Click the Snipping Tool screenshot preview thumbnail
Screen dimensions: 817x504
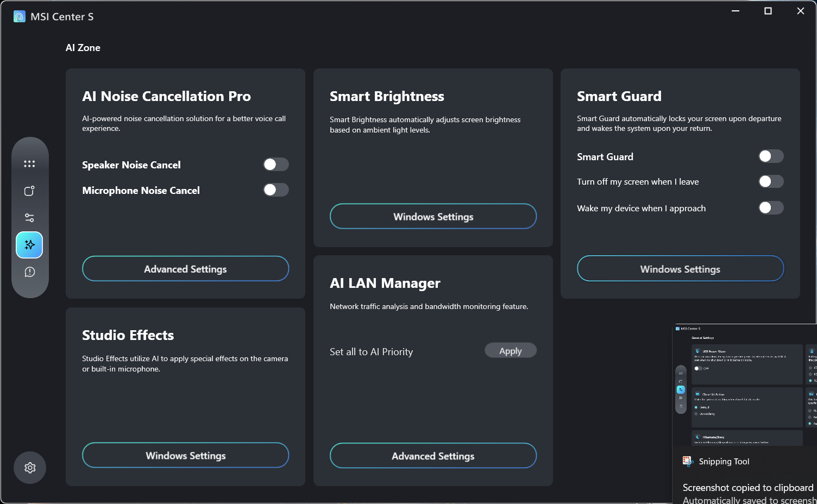click(x=745, y=386)
